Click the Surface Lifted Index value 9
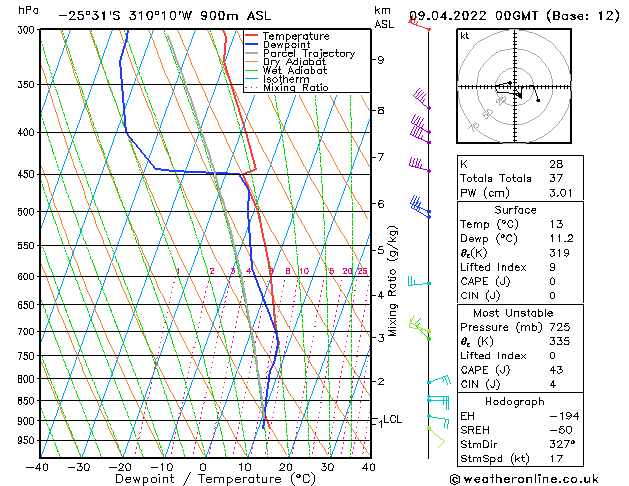This screenshot has height=486, width=629. pos(553,267)
